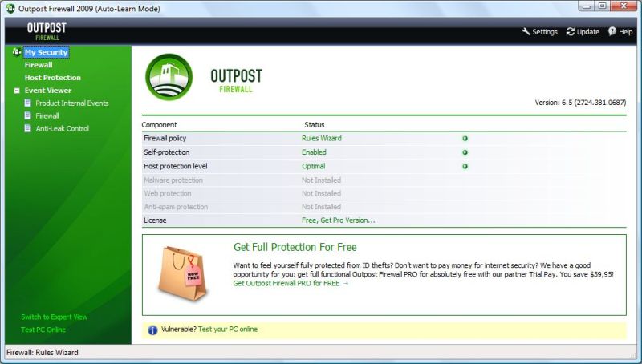Click the Component column header
This screenshot has width=642, height=364.
coord(159,125)
